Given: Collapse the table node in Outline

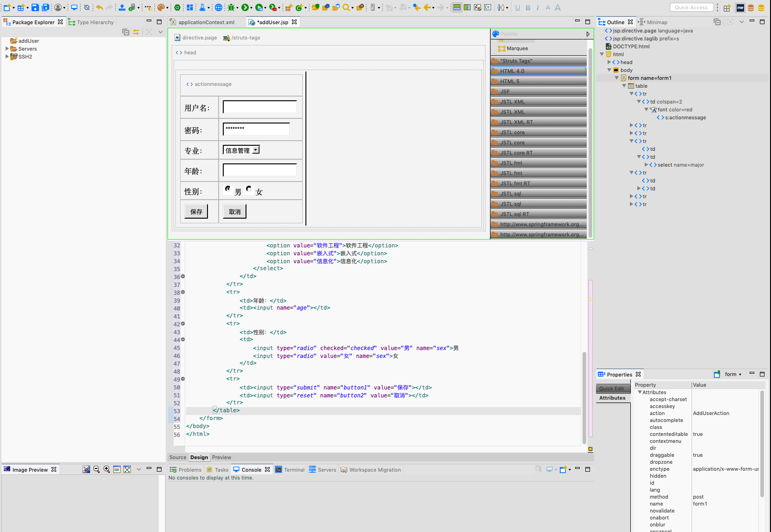Looking at the screenshot, I should point(624,86).
